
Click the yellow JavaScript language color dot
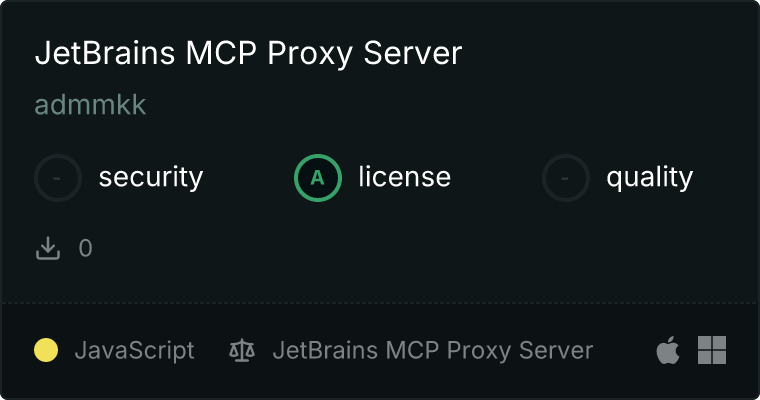pos(46,350)
